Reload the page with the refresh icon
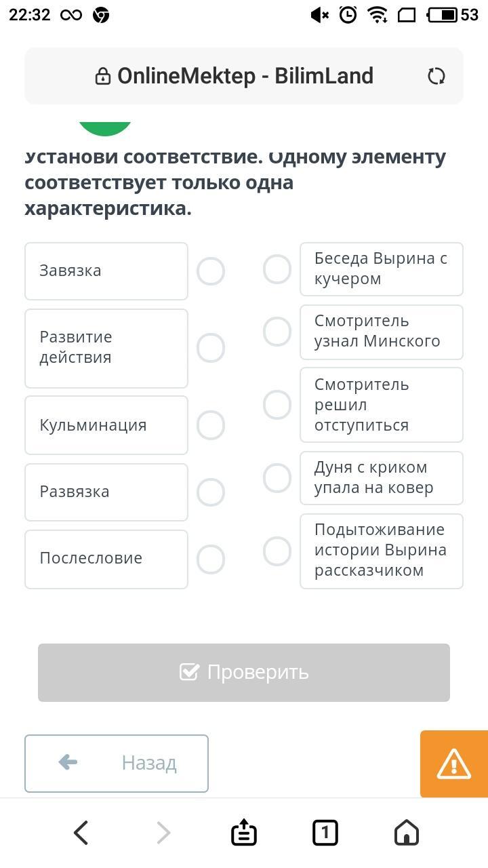Image resolution: width=488 pixels, height=868 pixels. click(436, 76)
